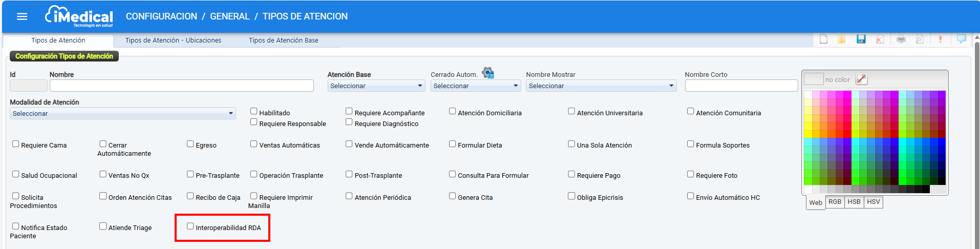Switch to Tipos de Atención - Ubicaciones tab
The image size is (980, 249).
(173, 40)
